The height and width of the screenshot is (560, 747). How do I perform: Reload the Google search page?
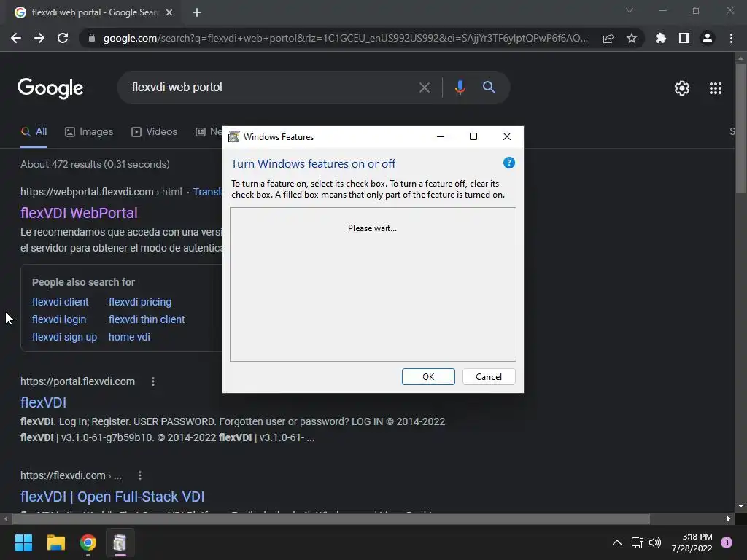click(x=63, y=38)
